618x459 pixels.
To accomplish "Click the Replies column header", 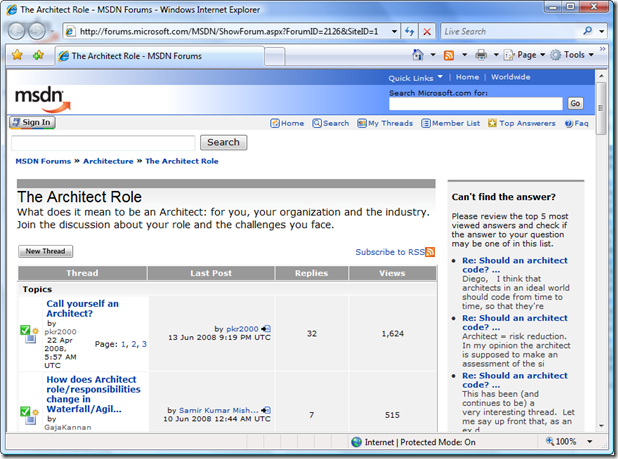I will click(x=311, y=273).
